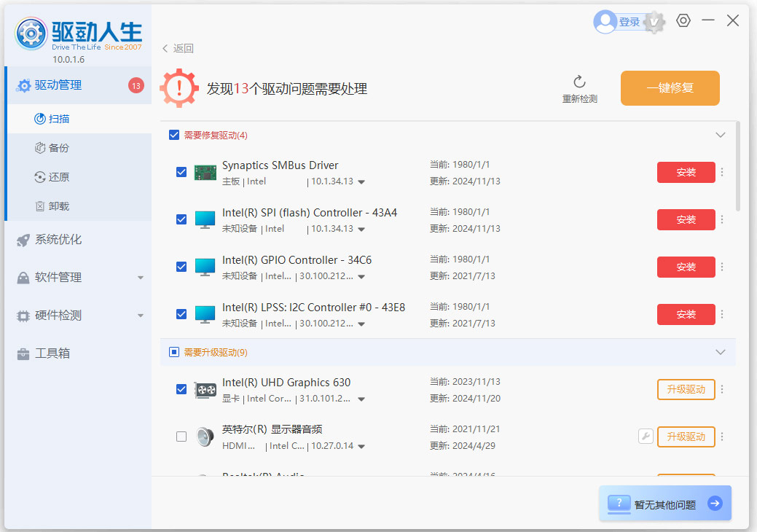Open the 系统优化 rocket icon in sidebar
Viewport: 757px width, 532px height.
[x=22, y=240]
